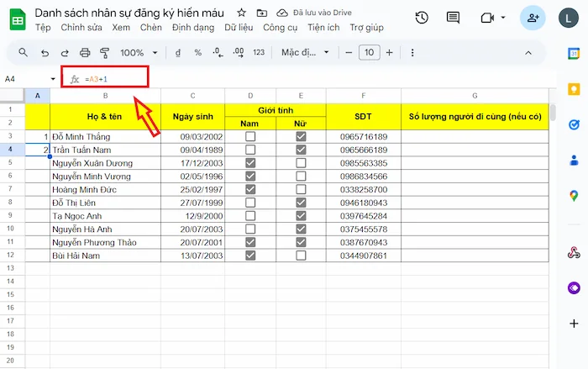This screenshot has width=588, height=369.
Task: Open the Tiện ích menu
Action: pyautogui.click(x=323, y=28)
